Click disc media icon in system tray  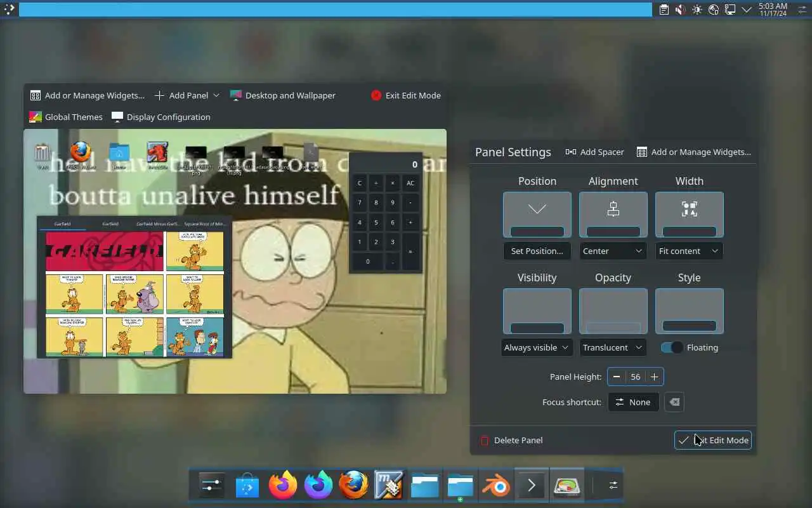point(714,10)
